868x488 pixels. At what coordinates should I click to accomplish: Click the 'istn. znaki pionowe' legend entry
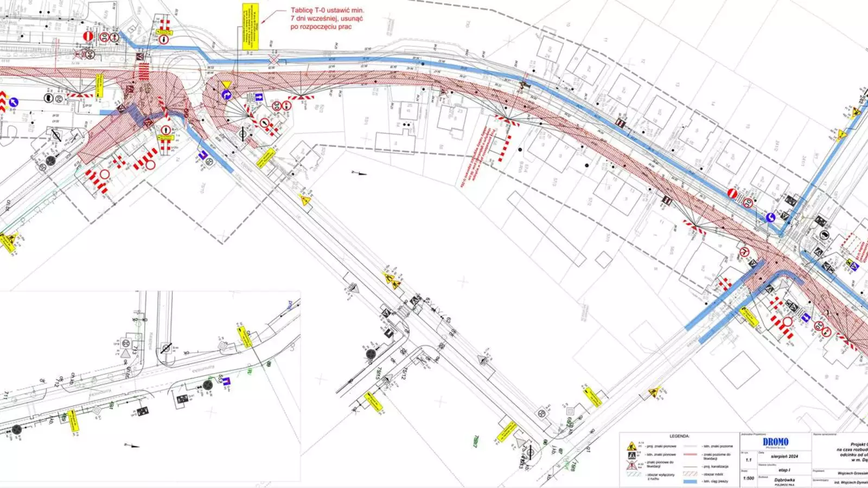coord(660,454)
